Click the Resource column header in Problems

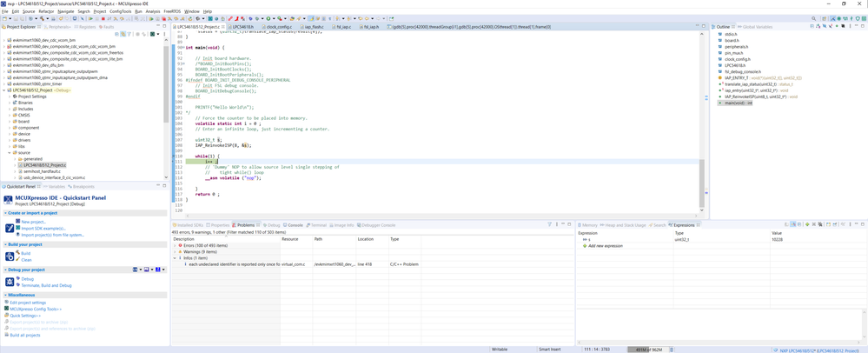pos(296,239)
